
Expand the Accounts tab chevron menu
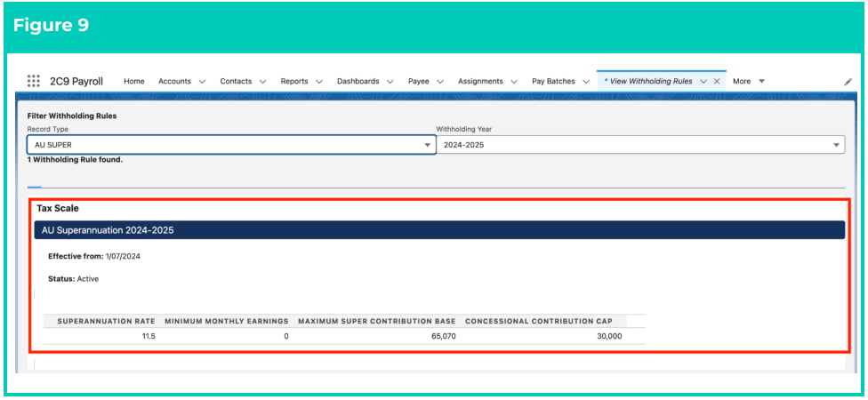(x=202, y=81)
